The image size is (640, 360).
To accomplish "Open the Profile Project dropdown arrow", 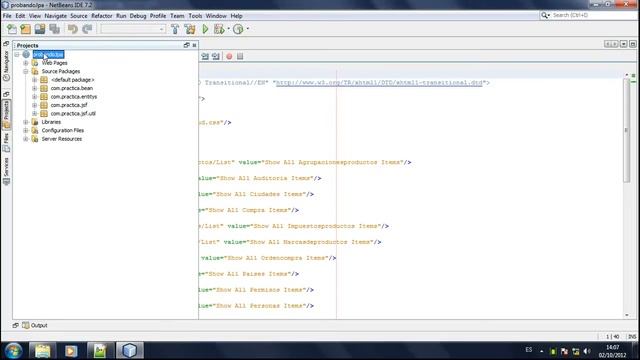I will point(248,29).
